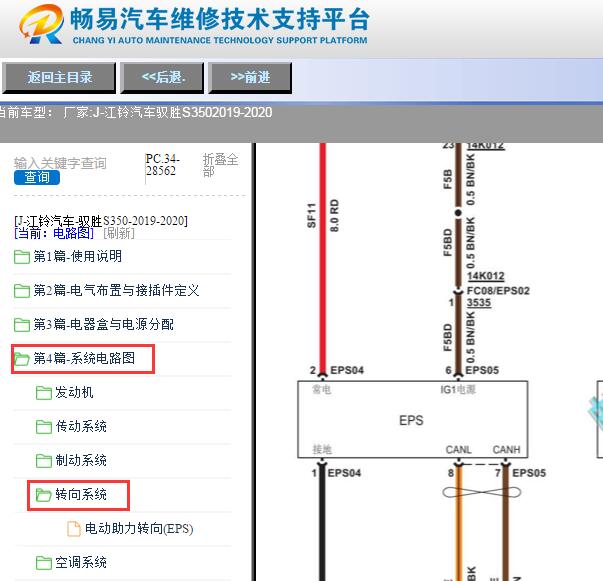The image size is (603, 581).
Task: Expand the 制动系统 subfolder label
Action: 81,460
